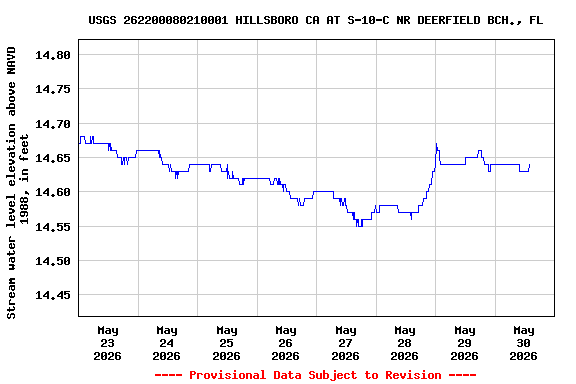Screen dimensions: 576x384
Task: Click the y-axis label 14.45
Action: pos(53,295)
